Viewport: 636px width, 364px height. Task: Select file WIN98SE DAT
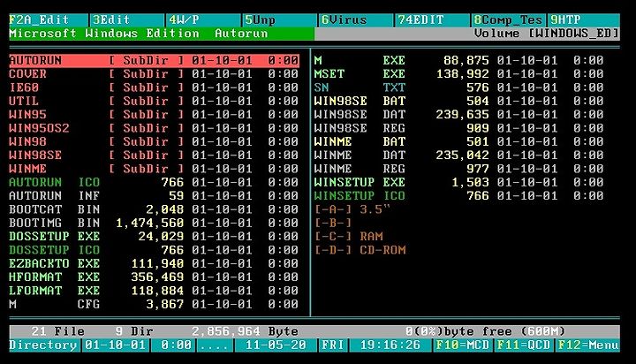pos(458,115)
